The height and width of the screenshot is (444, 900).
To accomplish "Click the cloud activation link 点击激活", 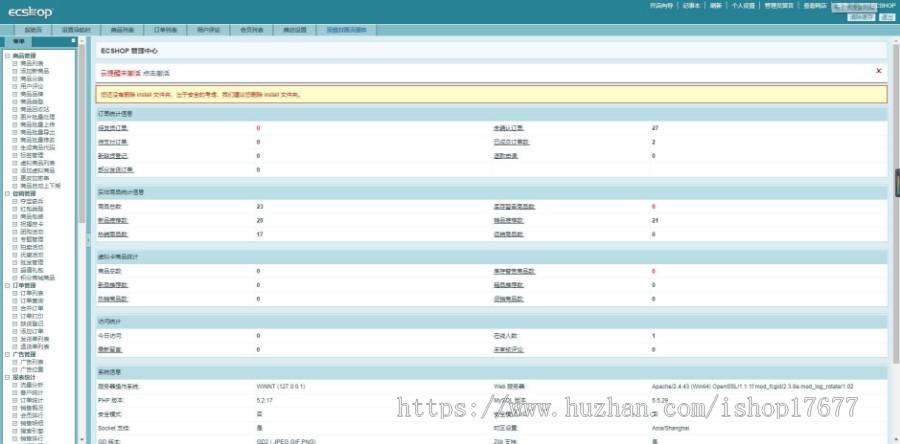I will 156,73.
